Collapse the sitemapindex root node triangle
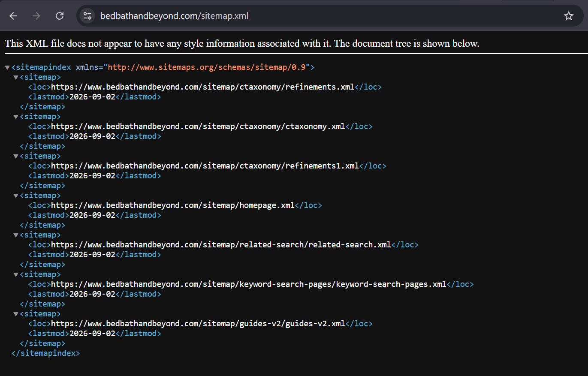588x376 pixels. 7,68
